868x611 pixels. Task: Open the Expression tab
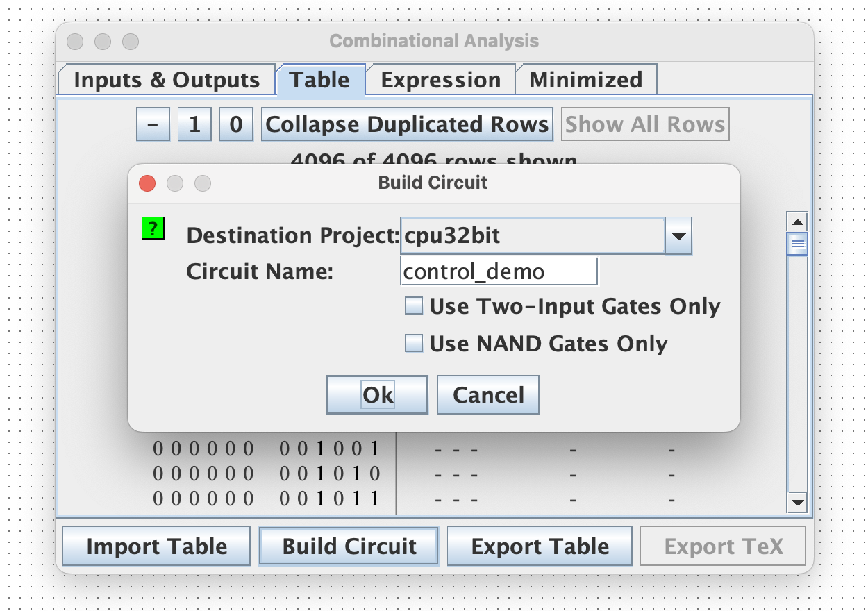pyautogui.click(x=440, y=80)
